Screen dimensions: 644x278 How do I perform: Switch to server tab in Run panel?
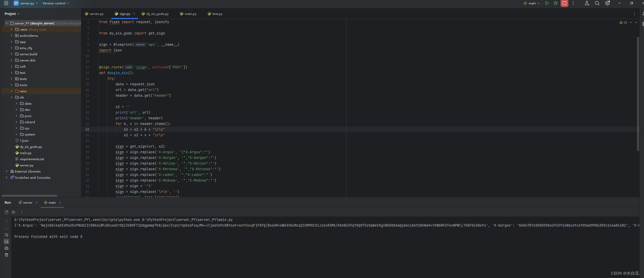point(28,203)
